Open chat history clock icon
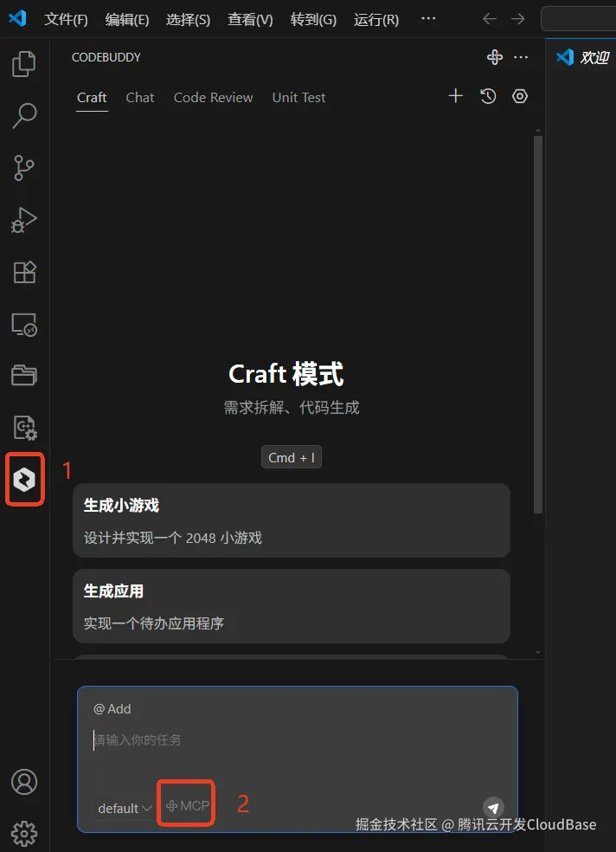This screenshot has width=616, height=852. click(488, 96)
